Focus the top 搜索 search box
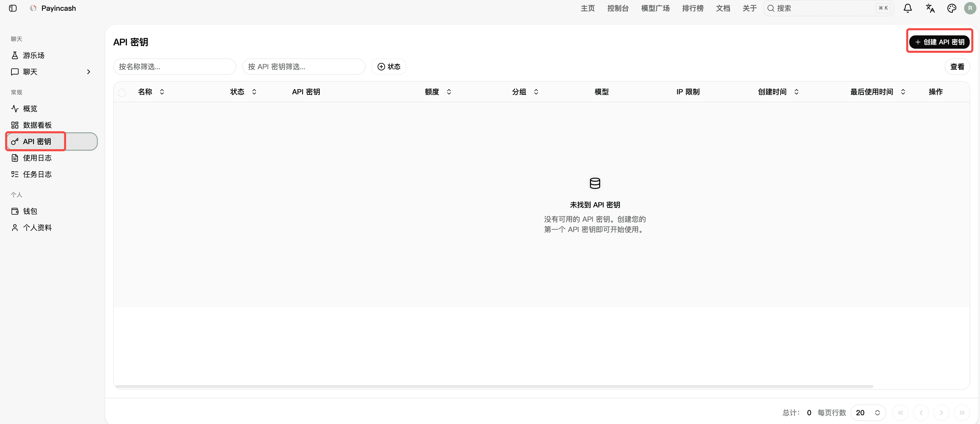Screen dimensions: 980x424 [829, 8]
